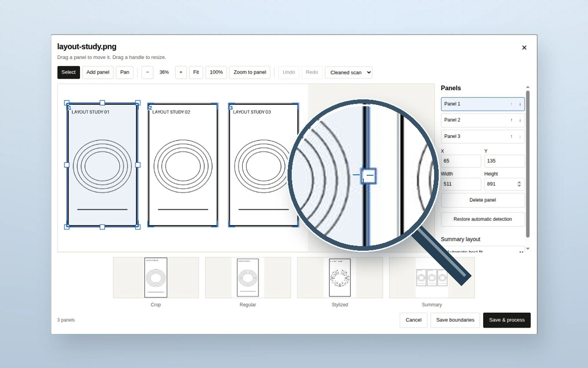This screenshot has width=588, height=368.
Task: Click Panel 1's bottom-middle resize handle
Action: [102, 227]
